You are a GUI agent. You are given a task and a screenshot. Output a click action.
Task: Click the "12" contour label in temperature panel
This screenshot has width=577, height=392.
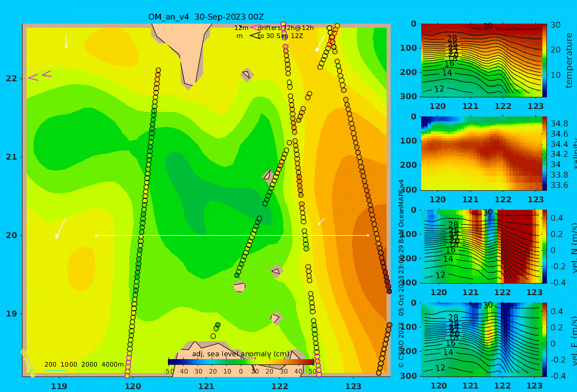(439, 89)
